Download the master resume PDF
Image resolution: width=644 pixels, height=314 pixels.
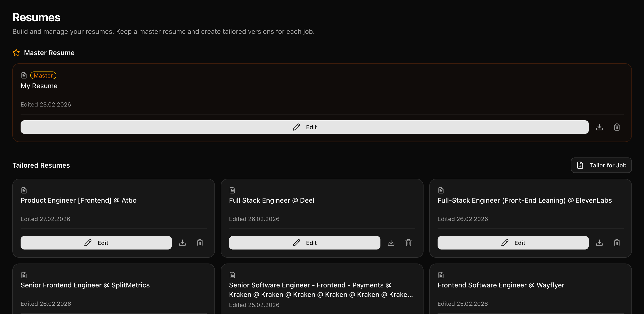[599, 127]
